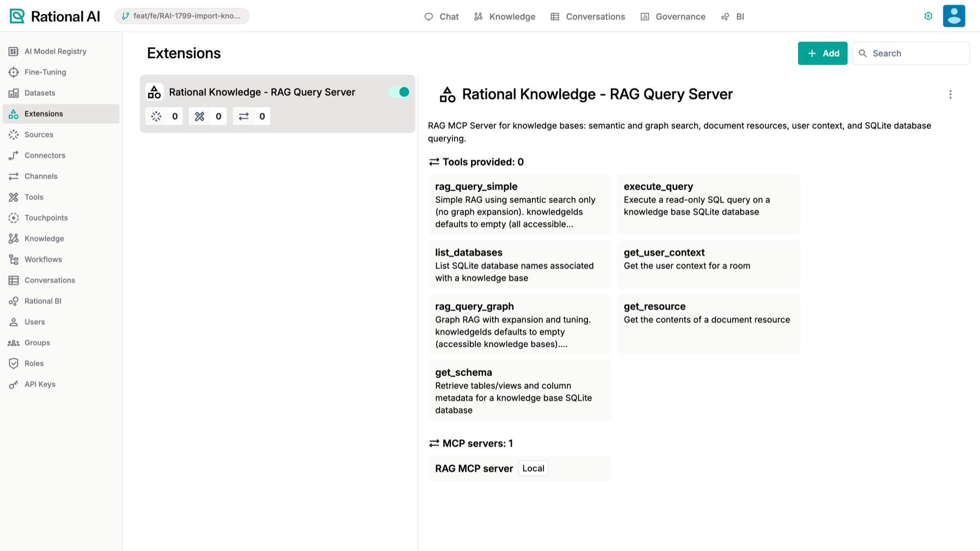Click the Sources sidebar icon
This screenshot has width=980, height=551.
click(14, 134)
